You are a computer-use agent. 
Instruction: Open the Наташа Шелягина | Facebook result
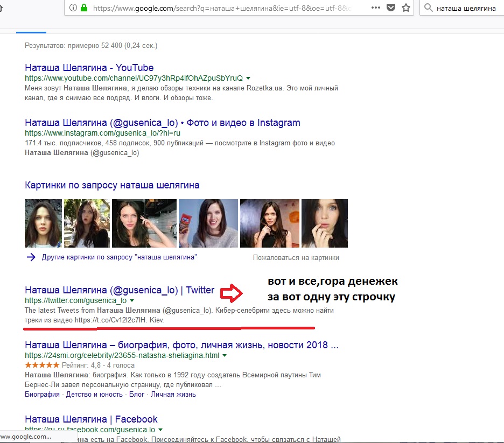coord(91,419)
